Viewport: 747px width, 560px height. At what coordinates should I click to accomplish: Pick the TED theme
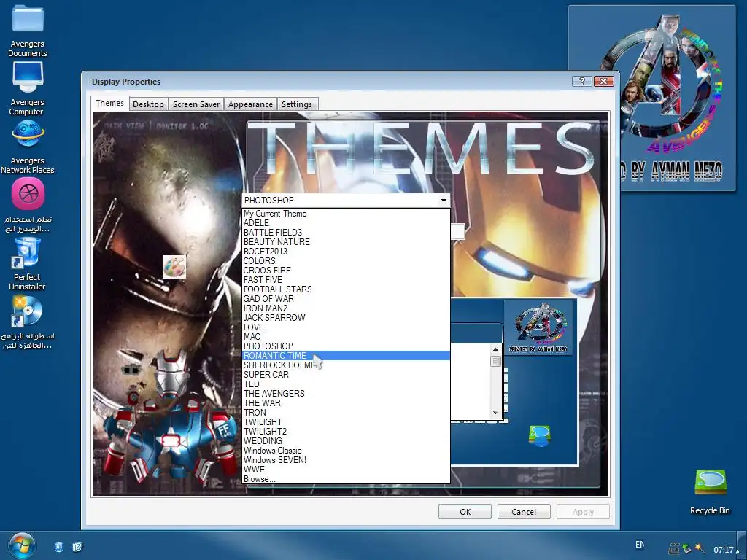click(346, 384)
